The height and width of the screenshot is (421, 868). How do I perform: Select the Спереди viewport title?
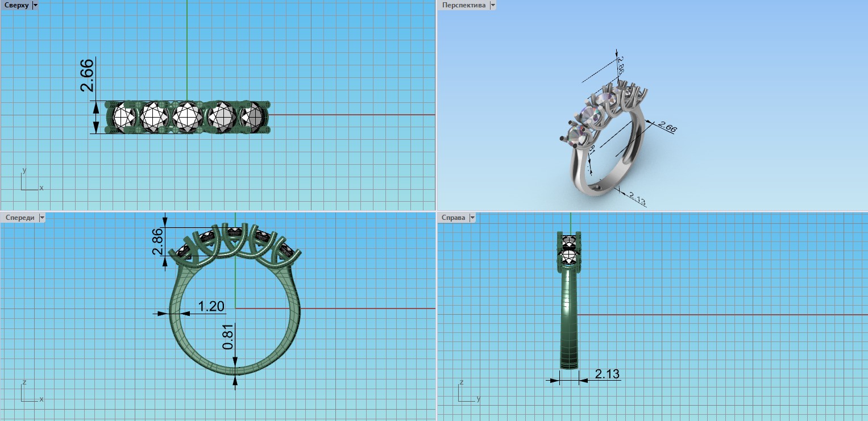pyautogui.click(x=18, y=218)
